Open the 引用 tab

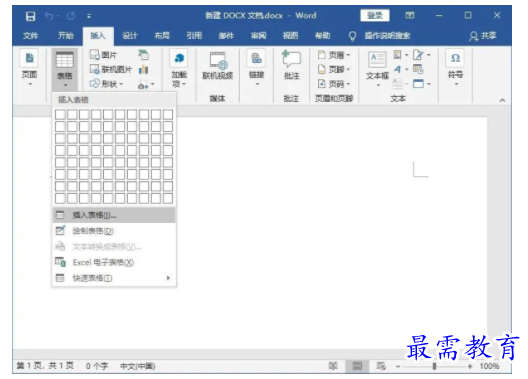point(194,36)
